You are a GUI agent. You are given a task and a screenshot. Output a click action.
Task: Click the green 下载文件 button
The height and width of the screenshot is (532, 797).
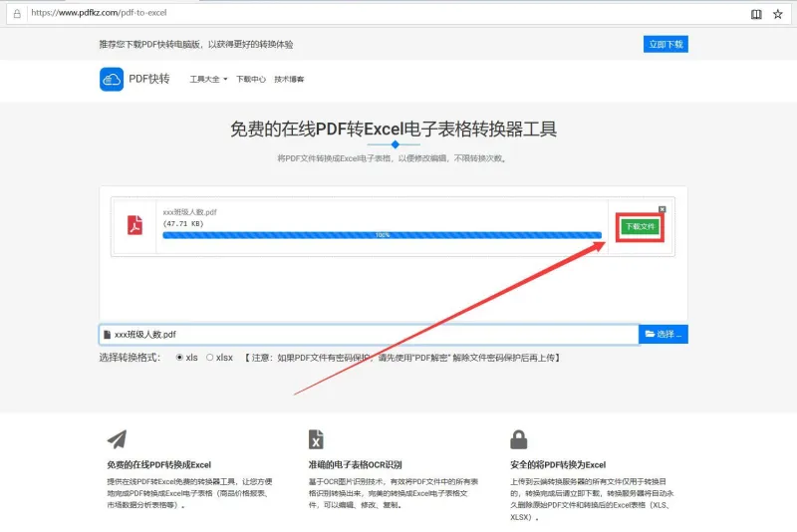click(x=640, y=226)
